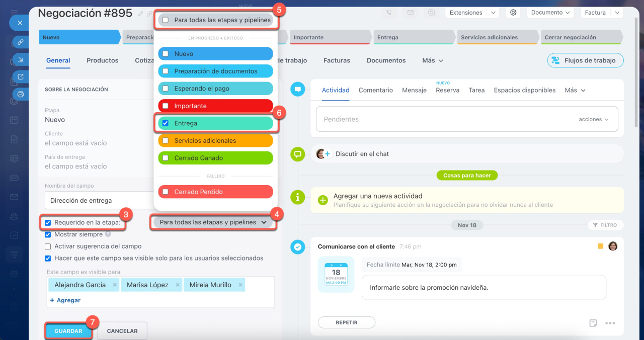Copy link using the chain icon button
Viewport: 644px width, 340px height.
click(21, 42)
